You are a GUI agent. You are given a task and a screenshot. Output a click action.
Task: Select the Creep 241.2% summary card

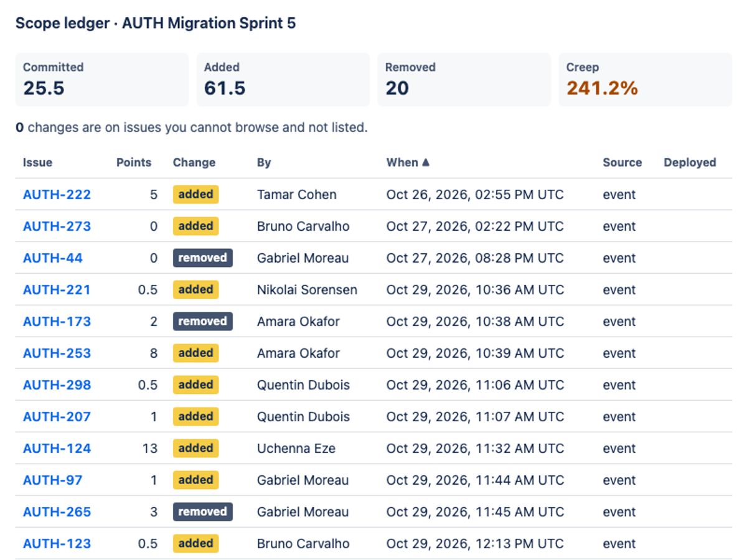point(646,80)
